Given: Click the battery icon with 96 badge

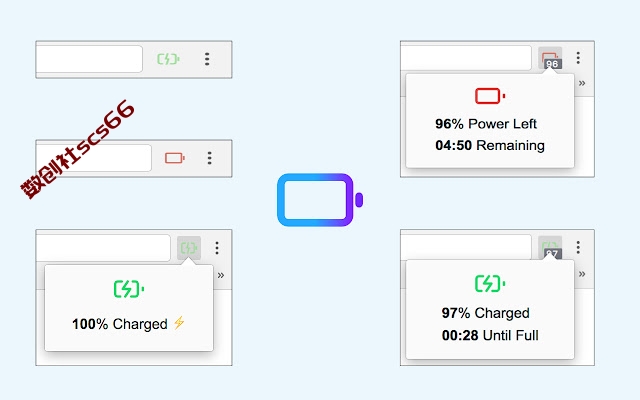Looking at the screenshot, I should click(550, 58).
